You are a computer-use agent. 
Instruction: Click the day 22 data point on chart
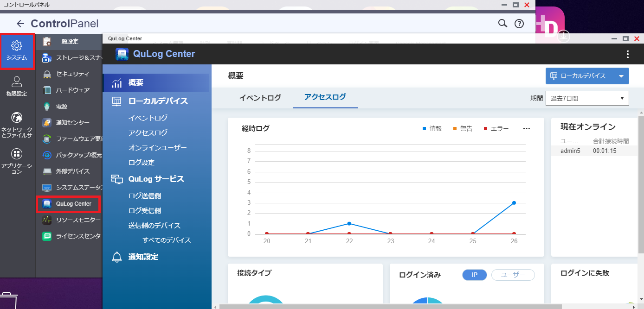(x=349, y=224)
